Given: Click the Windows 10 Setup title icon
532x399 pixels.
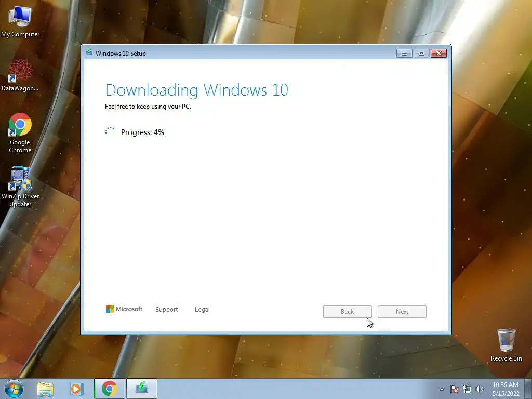Looking at the screenshot, I should point(89,52).
